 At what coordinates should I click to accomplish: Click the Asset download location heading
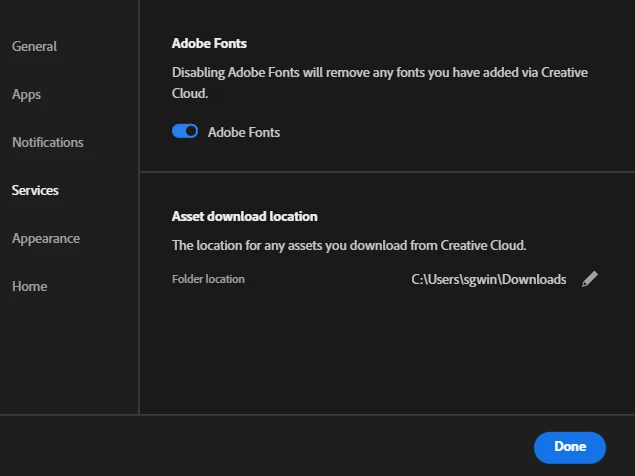point(244,215)
